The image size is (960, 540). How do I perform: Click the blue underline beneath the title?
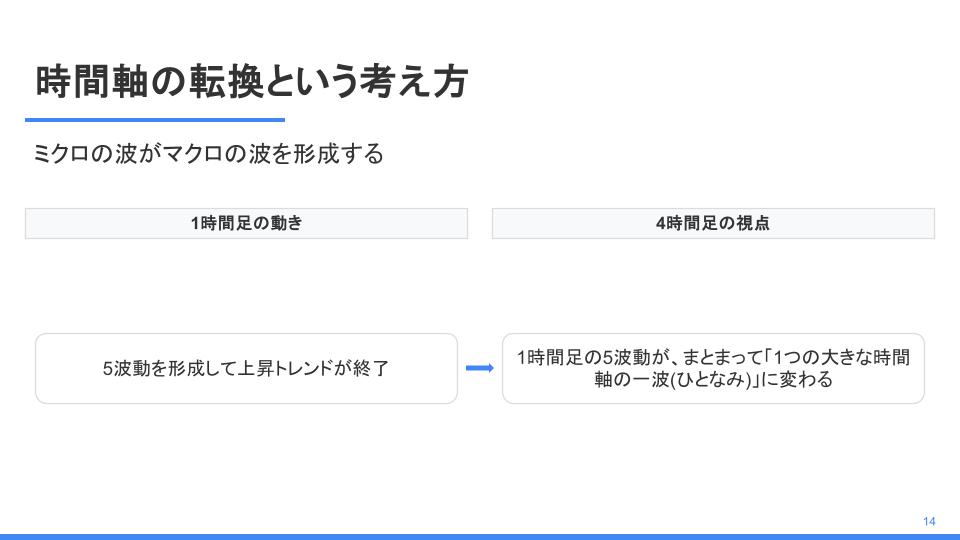pyautogui.click(x=155, y=120)
